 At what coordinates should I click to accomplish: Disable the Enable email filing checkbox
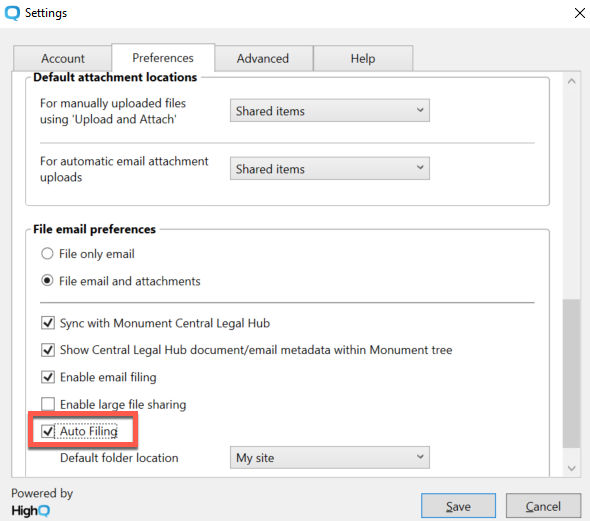(48, 377)
